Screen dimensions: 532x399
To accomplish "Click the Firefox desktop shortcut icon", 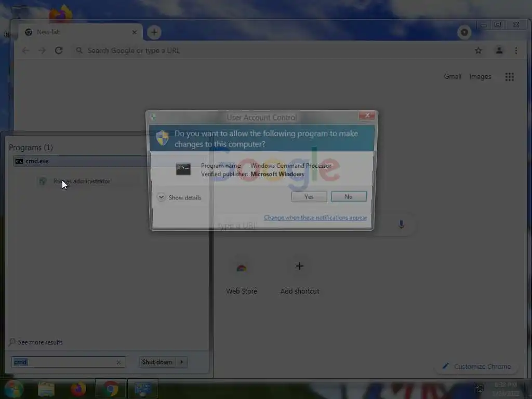I will pyautogui.click(x=60, y=14).
